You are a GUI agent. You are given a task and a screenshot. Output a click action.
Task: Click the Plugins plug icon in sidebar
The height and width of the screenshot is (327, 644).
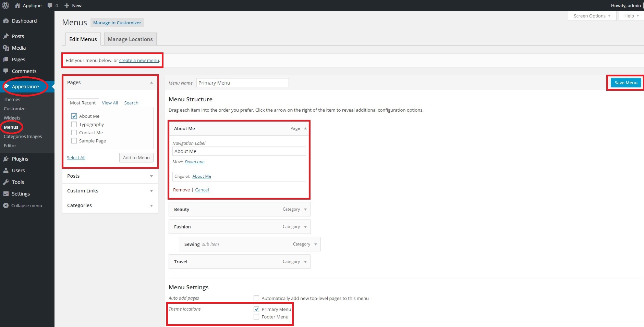[6, 159]
